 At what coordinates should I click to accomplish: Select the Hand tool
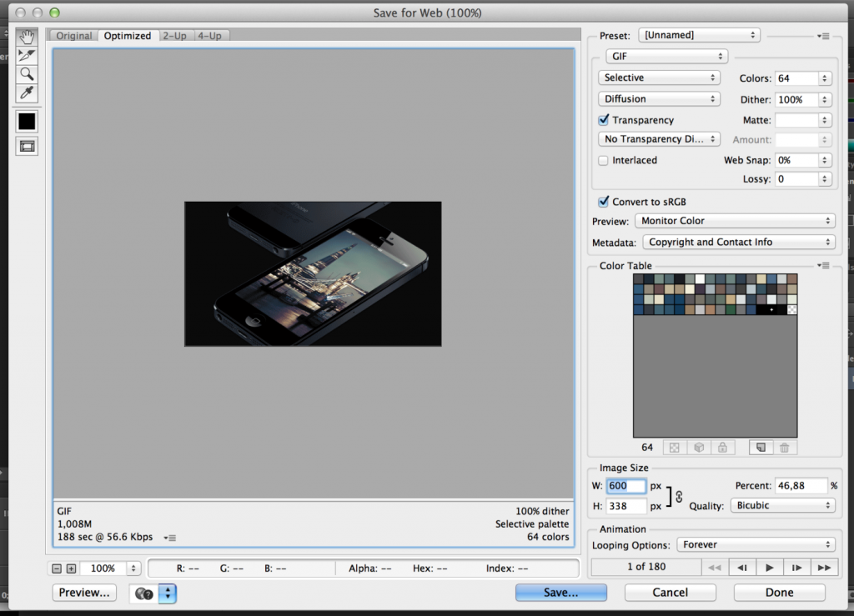pyautogui.click(x=27, y=36)
